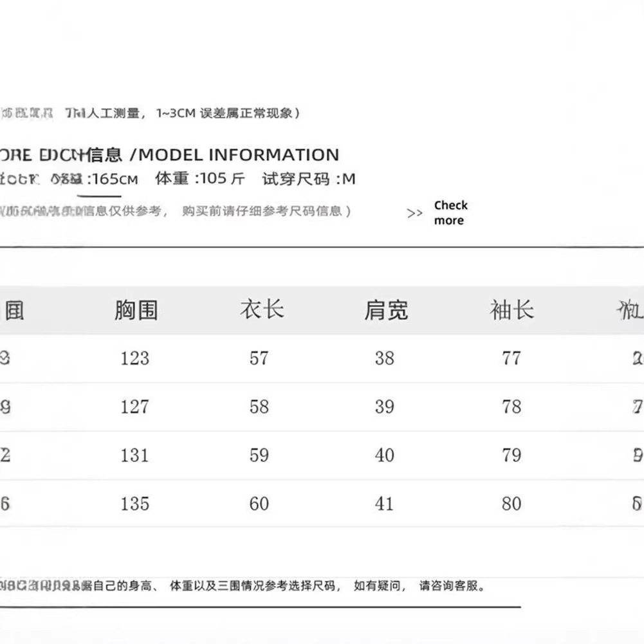Click the bust value 131
The width and height of the screenshot is (644, 644).
coord(134,455)
